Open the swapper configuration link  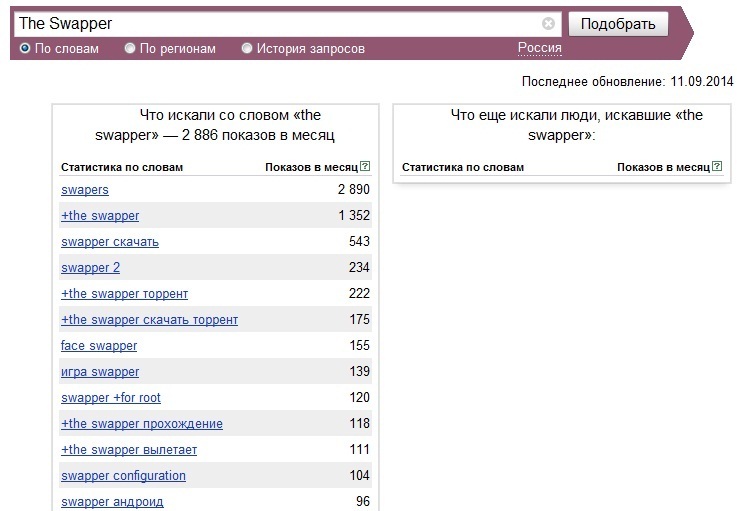pyautogui.click(x=124, y=476)
